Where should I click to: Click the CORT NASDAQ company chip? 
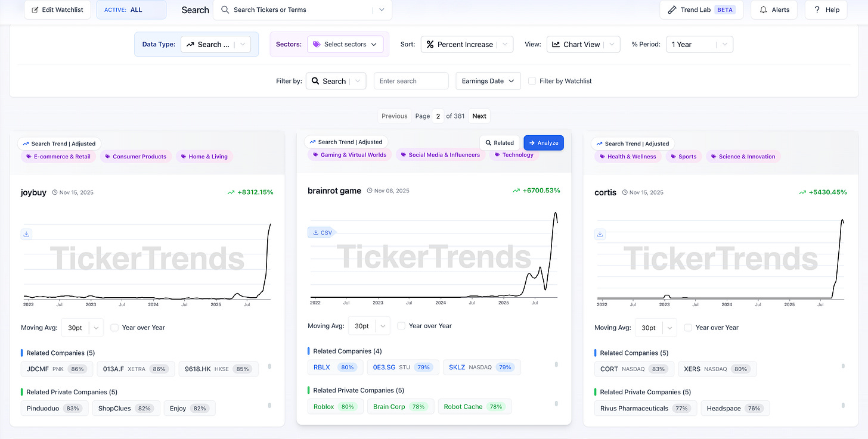[634, 369]
